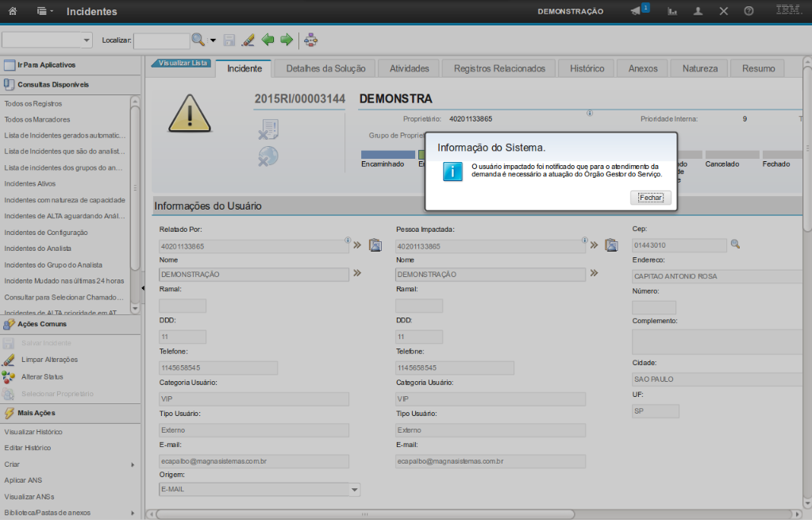Open the Go To menu in top bar

(44, 11)
